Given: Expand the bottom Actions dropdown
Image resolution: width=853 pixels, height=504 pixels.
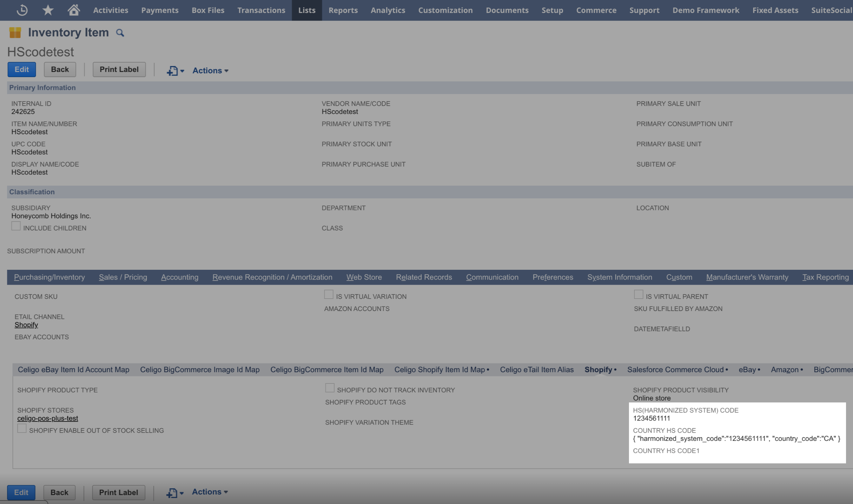Looking at the screenshot, I should [209, 492].
